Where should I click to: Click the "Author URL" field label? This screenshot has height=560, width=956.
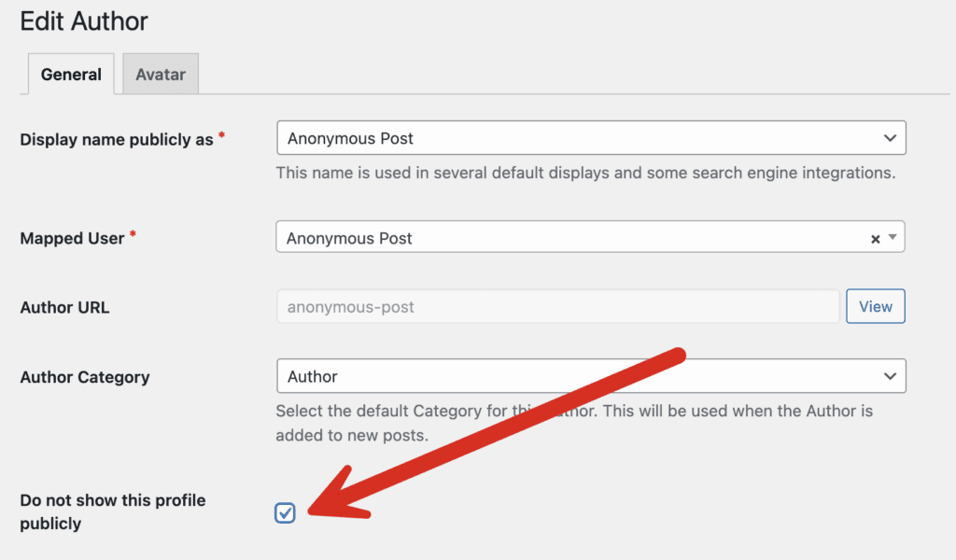pos(64,307)
